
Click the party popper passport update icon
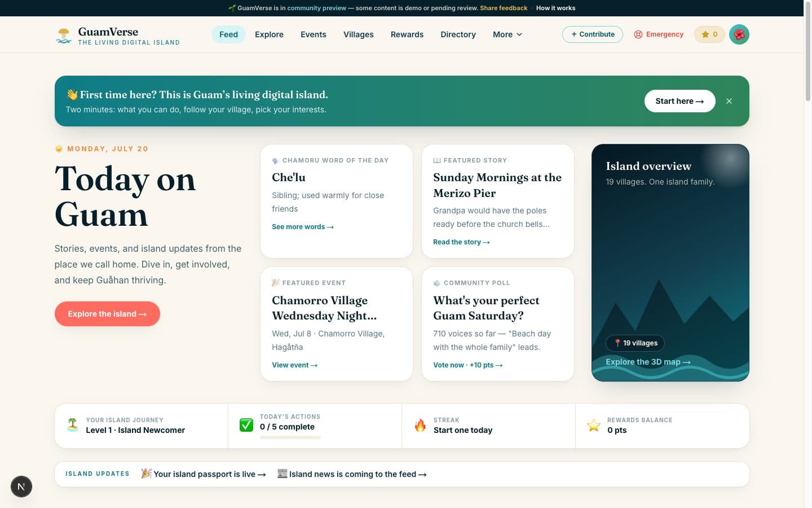pyautogui.click(x=146, y=474)
